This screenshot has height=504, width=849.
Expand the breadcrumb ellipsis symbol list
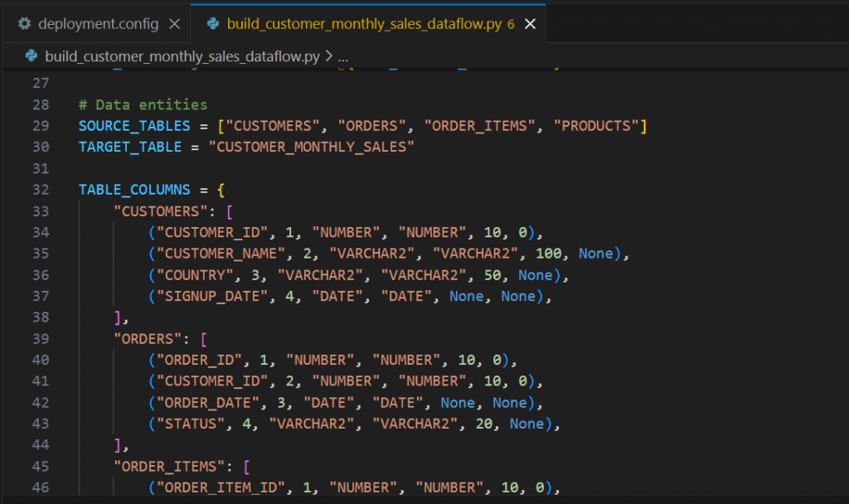tap(343, 56)
